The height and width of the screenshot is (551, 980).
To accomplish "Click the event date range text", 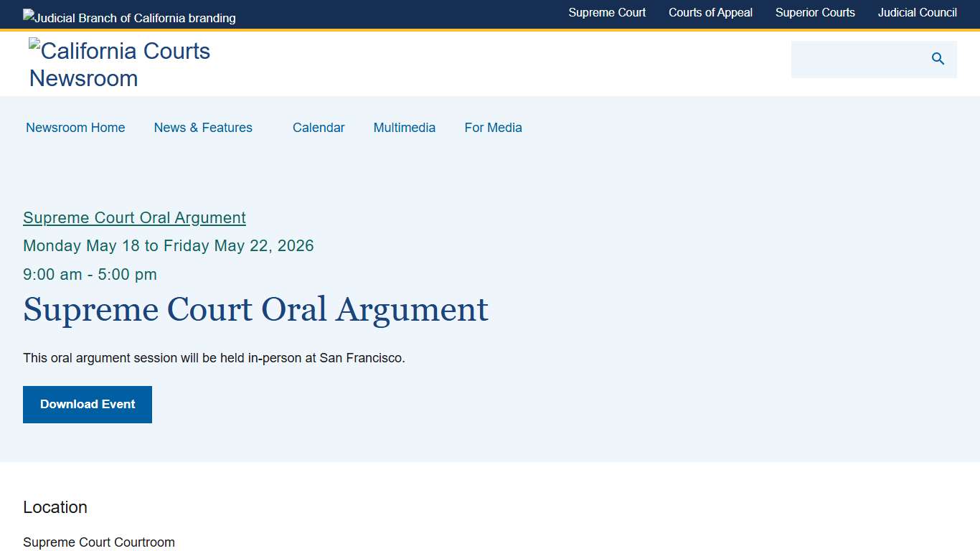I will [168, 245].
